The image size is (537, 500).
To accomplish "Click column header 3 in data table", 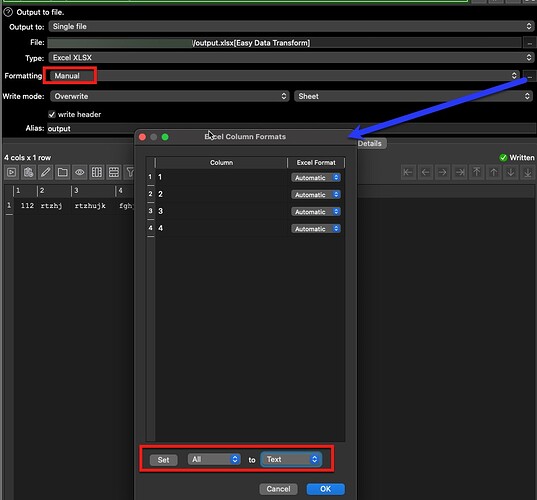I will (93, 190).
